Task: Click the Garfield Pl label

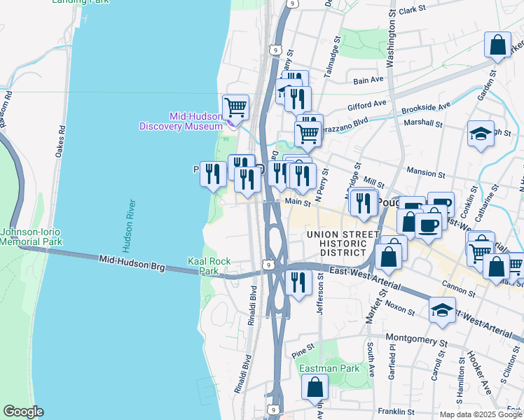Action: 392,363
